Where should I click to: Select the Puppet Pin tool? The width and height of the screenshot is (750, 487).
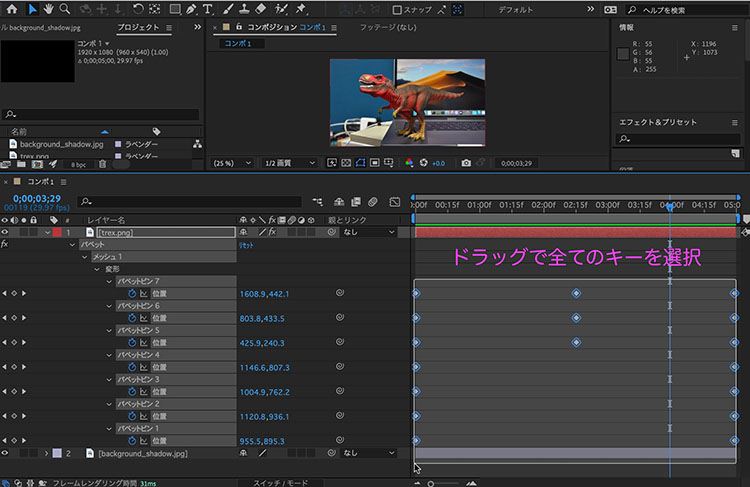[x=300, y=9]
